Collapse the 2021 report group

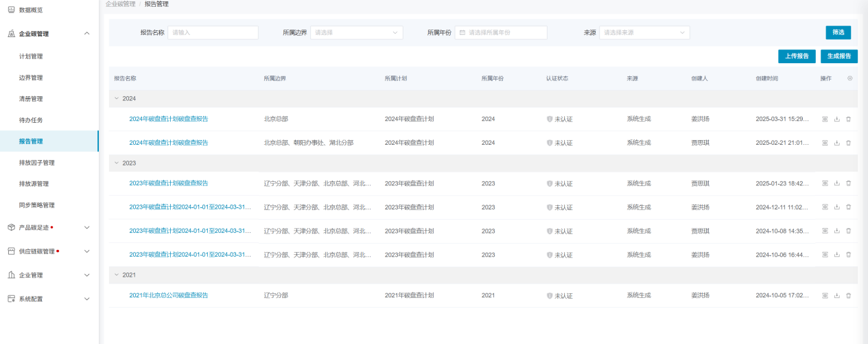tap(117, 275)
